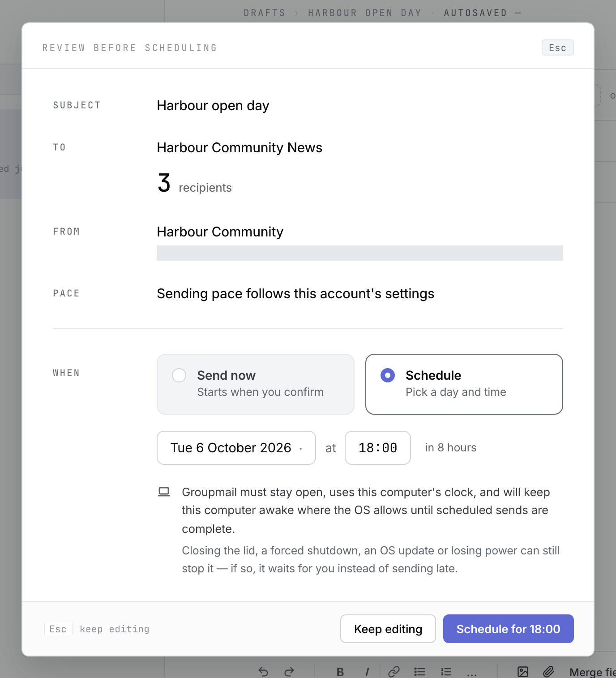Open the Tue 6 October 2026 date picker
Viewport: 616px width, 678px height.
(x=236, y=448)
